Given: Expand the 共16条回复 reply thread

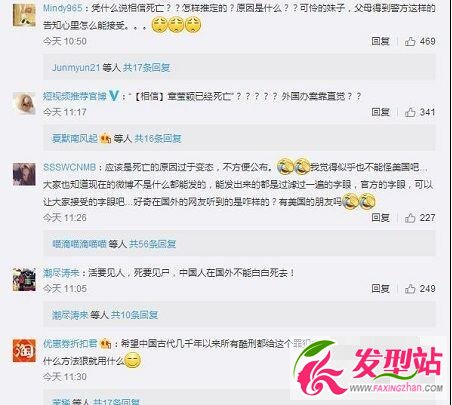Looking at the screenshot, I should 158,138.
